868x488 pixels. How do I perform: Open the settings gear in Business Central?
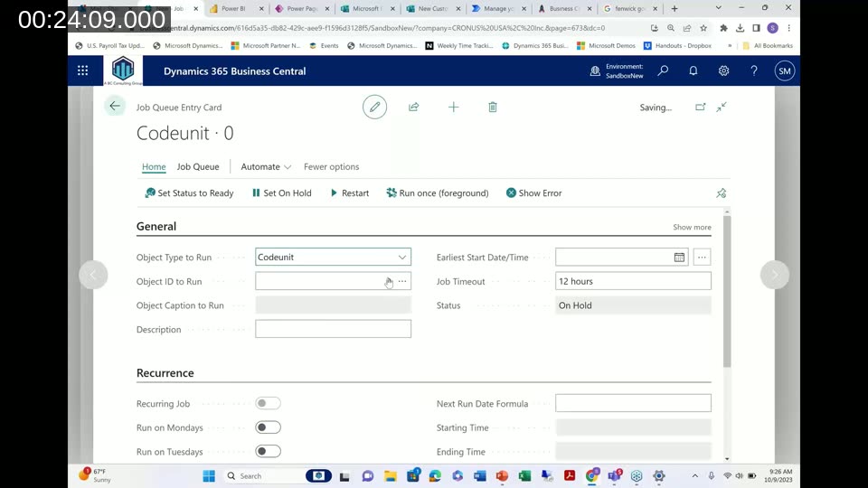pos(723,70)
